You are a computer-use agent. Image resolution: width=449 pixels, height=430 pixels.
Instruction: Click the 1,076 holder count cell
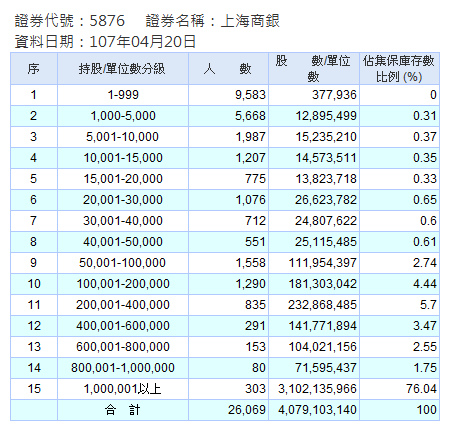(x=228, y=200)
